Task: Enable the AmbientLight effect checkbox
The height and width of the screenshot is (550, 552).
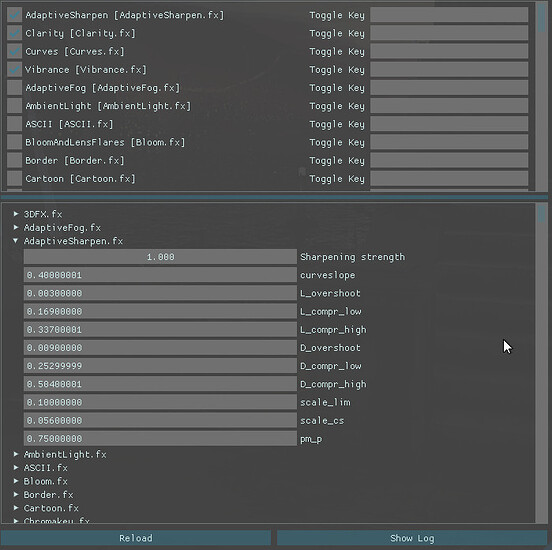Action: (14, 106)
